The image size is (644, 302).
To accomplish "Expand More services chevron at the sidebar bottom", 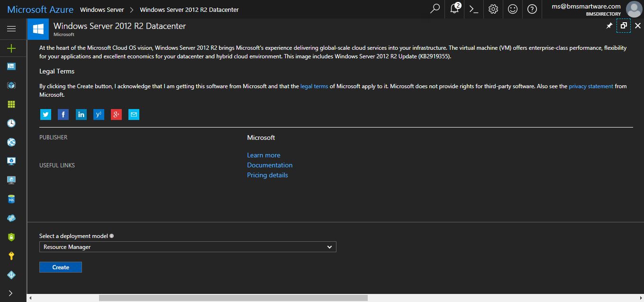I will click(11, 293).
